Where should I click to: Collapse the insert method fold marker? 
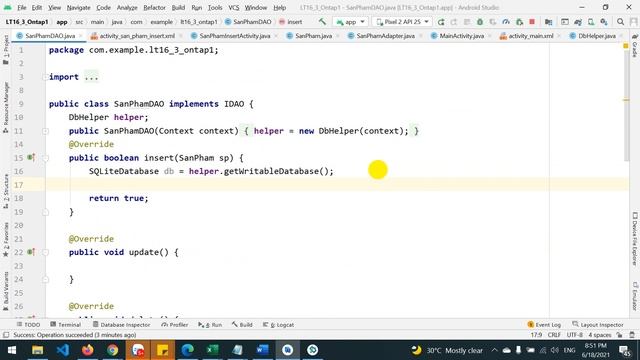(45, 158)
